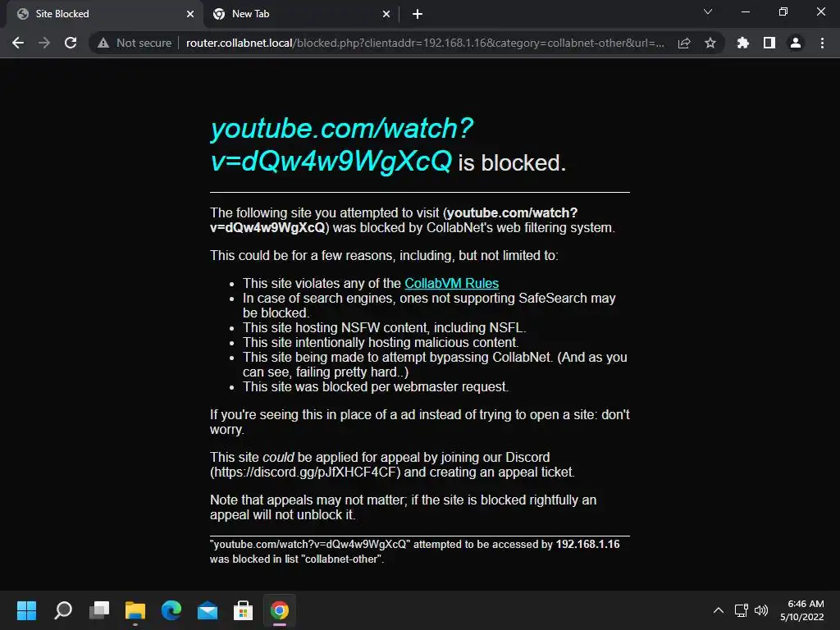Launch File Explorer from taskbar

135,610
